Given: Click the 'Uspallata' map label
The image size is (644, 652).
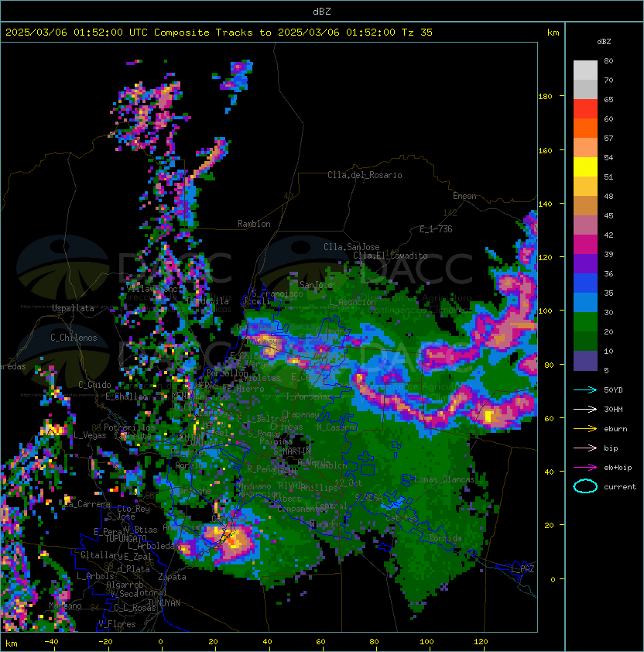Looking at the screenshot, I should 73,308.
